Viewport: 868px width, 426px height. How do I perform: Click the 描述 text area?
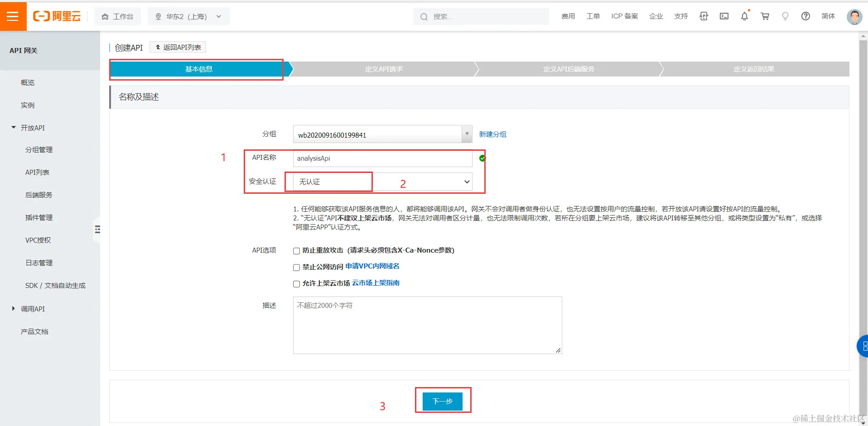point(427,325)
